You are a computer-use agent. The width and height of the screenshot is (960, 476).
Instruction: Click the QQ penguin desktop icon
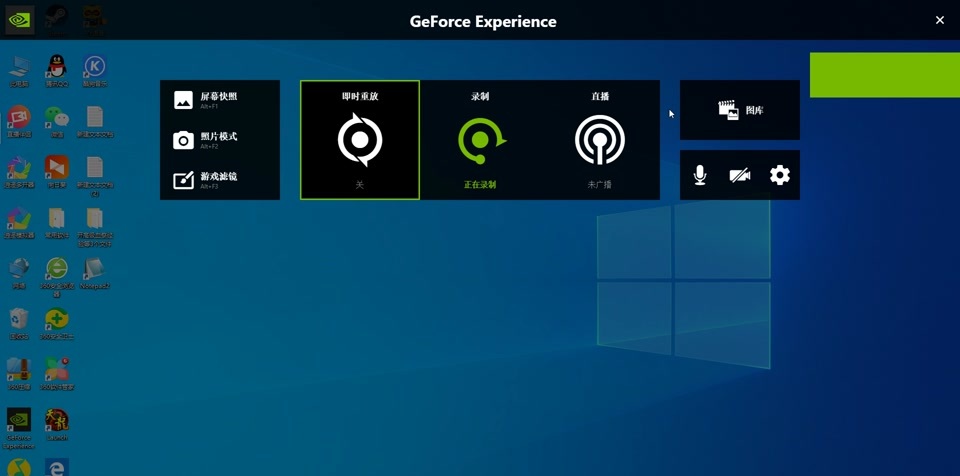pos(57,67)
